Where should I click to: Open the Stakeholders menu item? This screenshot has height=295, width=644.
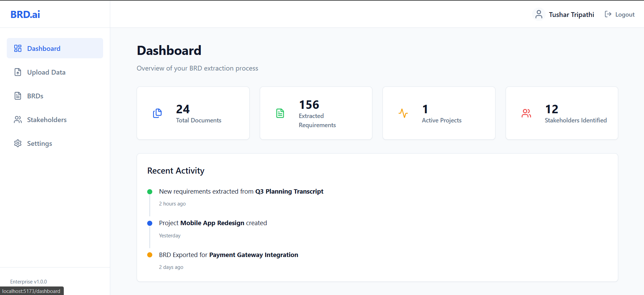point(47,120)
